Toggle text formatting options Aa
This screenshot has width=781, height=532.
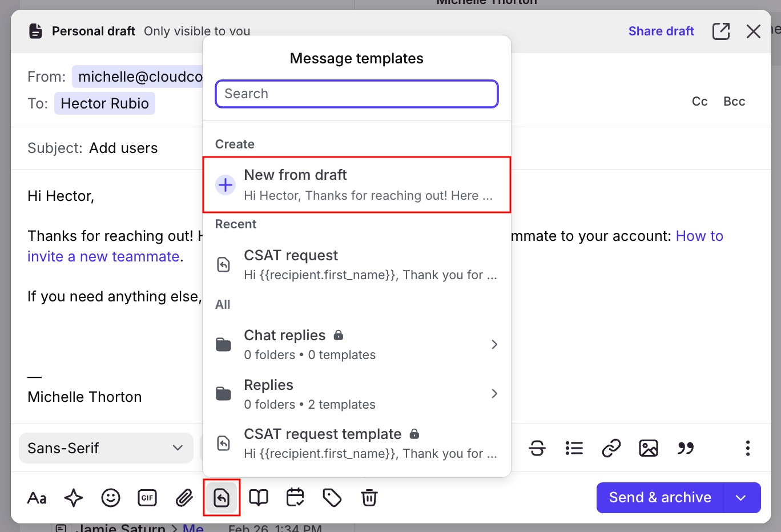37,498
